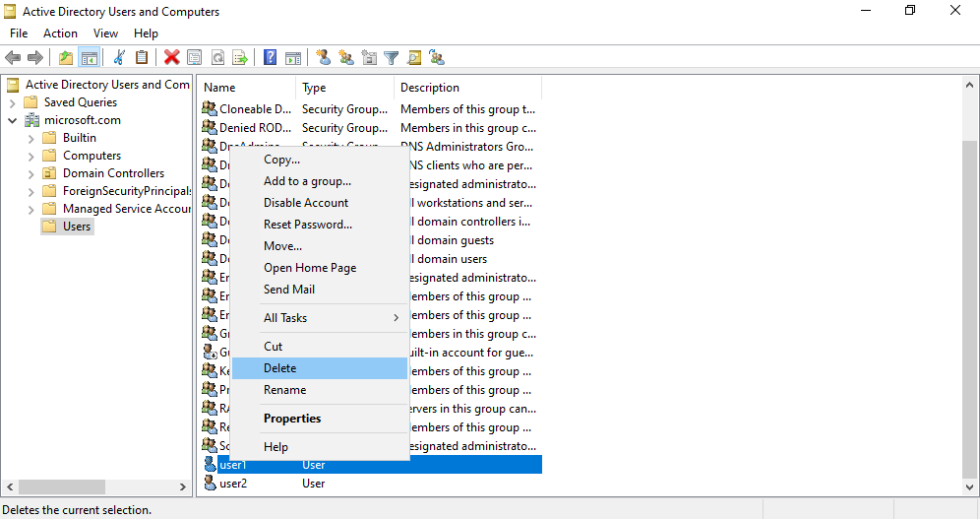This screenshot has height=519, width=980.
Task: Toggle Show/Hide Console Tree toolbar icon
Action: (90, 58)
